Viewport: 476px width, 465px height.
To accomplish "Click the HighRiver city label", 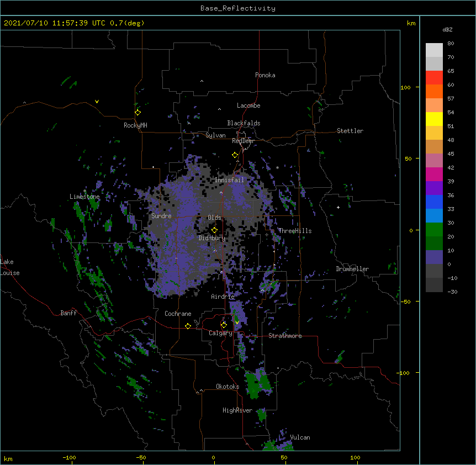I will click(237, 410).
